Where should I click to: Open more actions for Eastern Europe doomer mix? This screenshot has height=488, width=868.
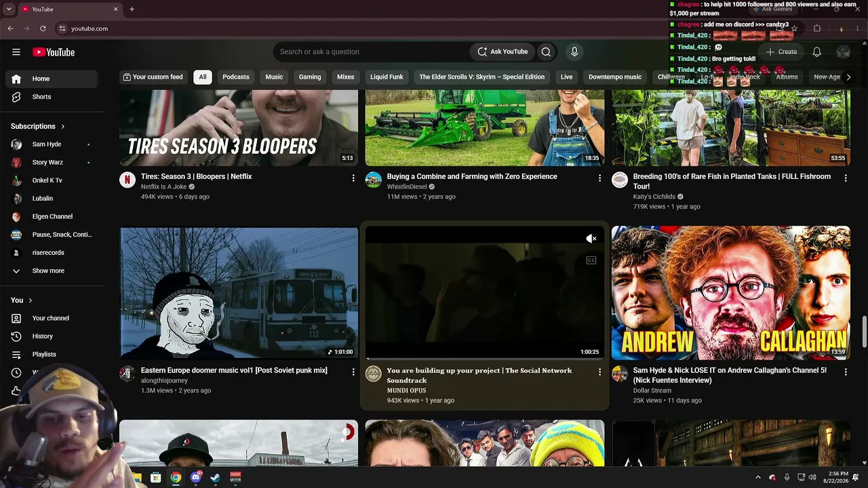[x=353, y=371]
